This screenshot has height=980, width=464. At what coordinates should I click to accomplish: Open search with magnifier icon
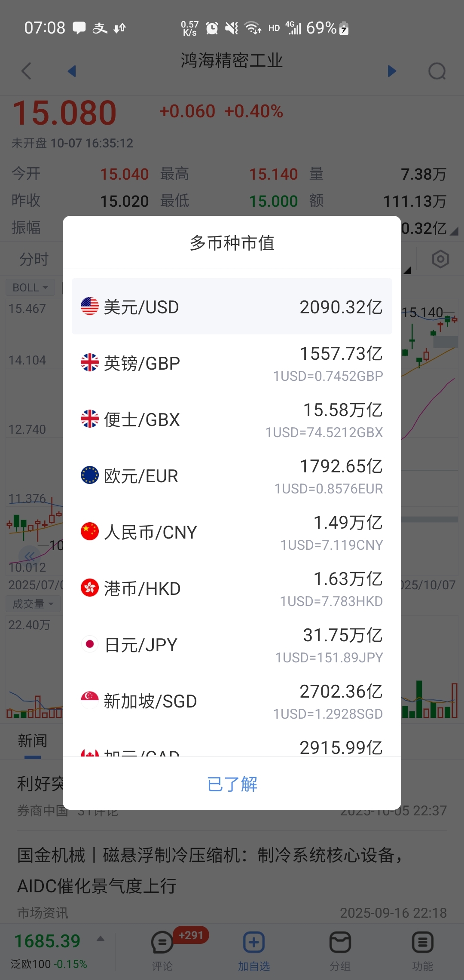[437, 71]
